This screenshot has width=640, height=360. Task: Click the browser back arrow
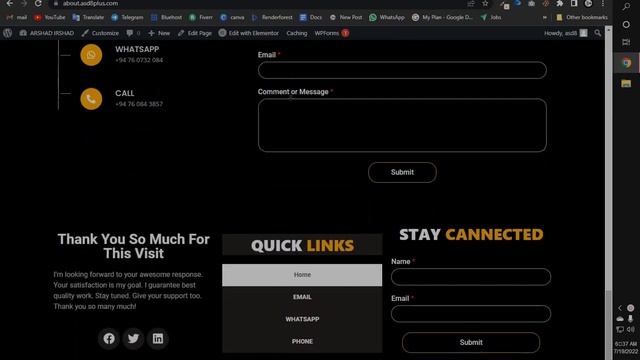(x=9, y=3)
